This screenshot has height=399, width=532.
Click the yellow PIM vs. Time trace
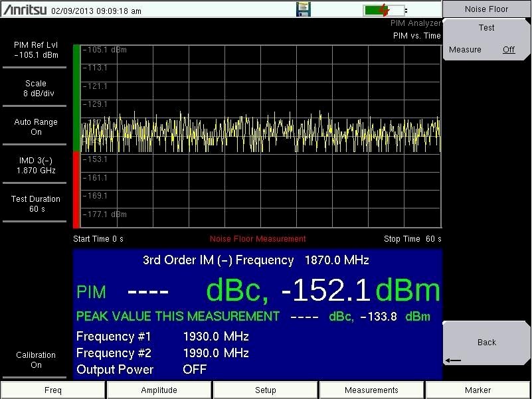(260, 132)
